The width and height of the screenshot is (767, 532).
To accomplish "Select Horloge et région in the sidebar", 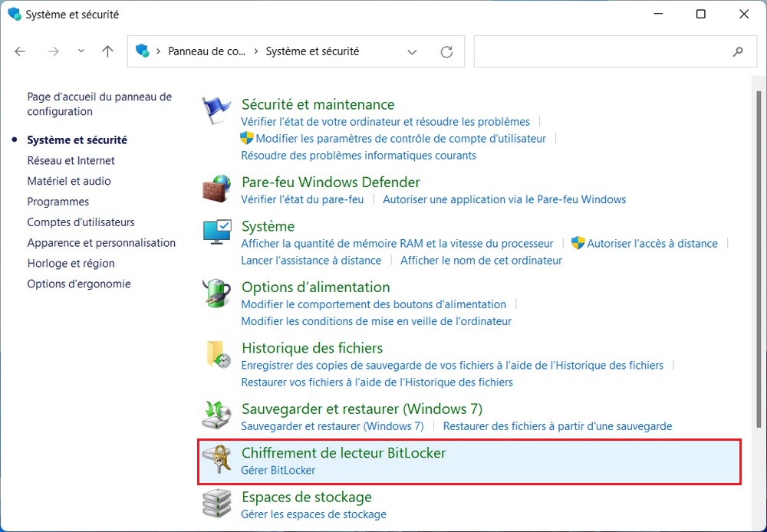I will 71,263.
